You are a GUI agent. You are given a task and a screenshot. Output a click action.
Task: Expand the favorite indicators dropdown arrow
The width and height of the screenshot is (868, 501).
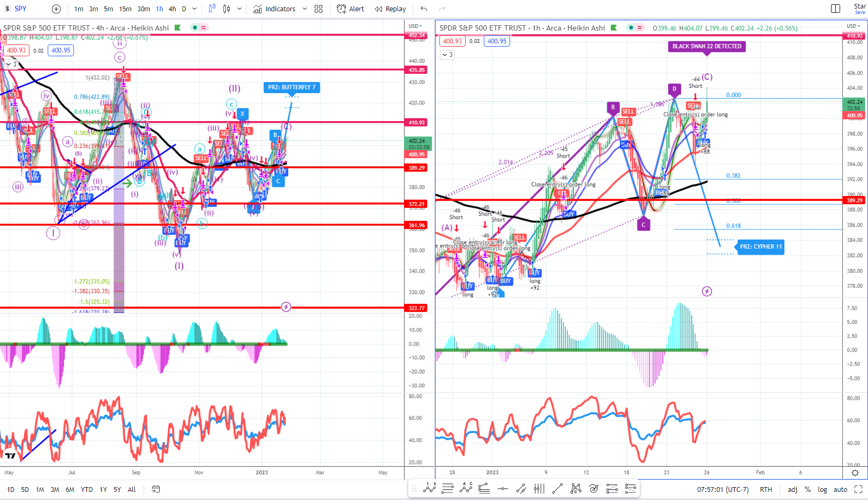[x=305, y=9]
